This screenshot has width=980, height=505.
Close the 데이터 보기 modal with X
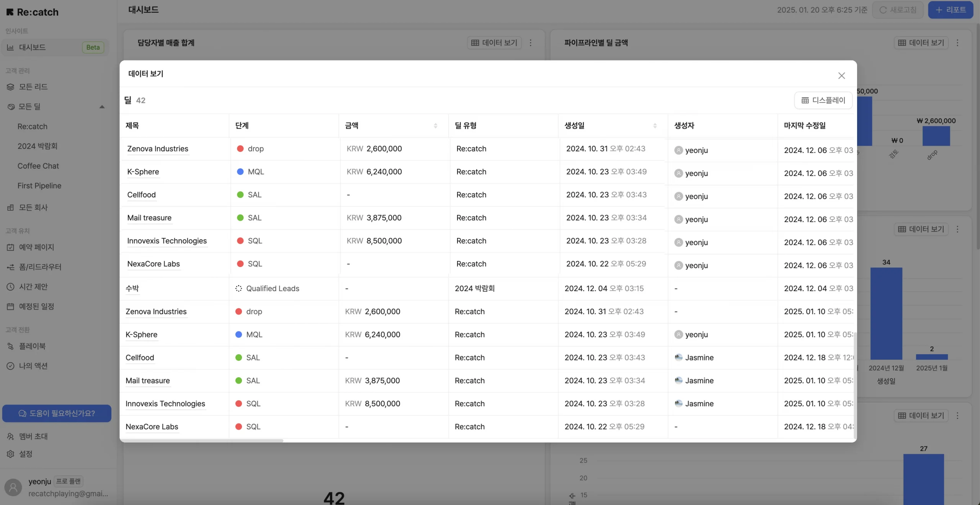[841, 76]
